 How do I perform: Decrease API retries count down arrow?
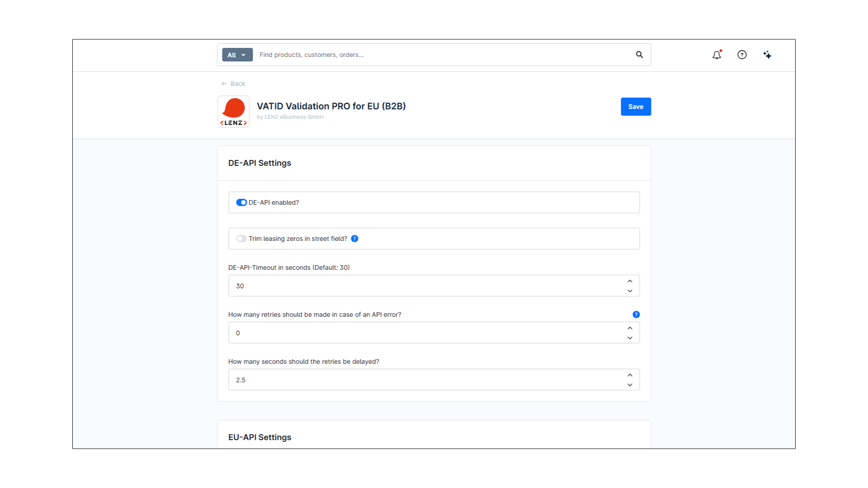pyautogui.click(x=630, y=338)
